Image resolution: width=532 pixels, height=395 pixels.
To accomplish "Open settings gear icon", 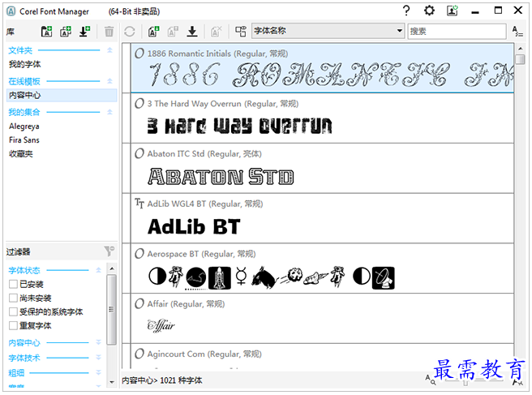I will tap(429, 11).
